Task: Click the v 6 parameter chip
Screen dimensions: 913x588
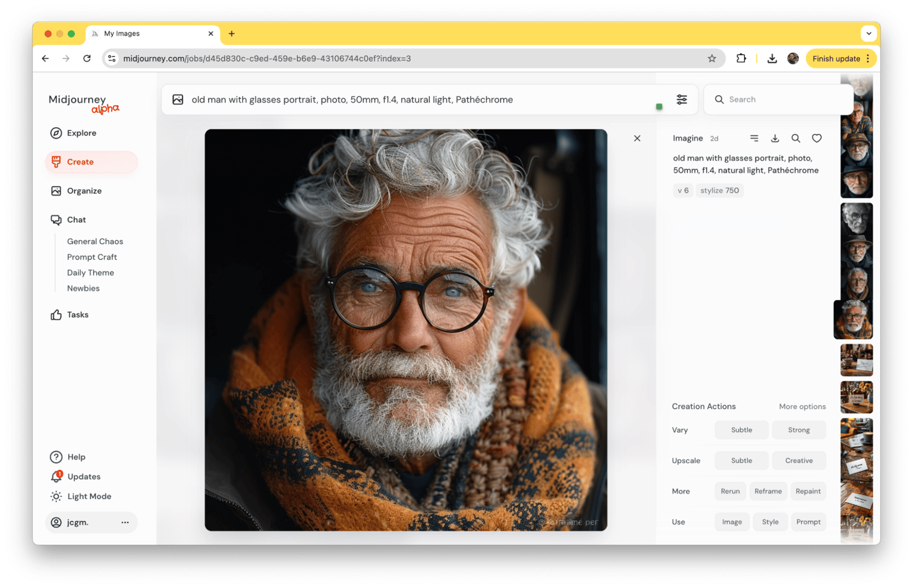Action: tap(683, 191)
